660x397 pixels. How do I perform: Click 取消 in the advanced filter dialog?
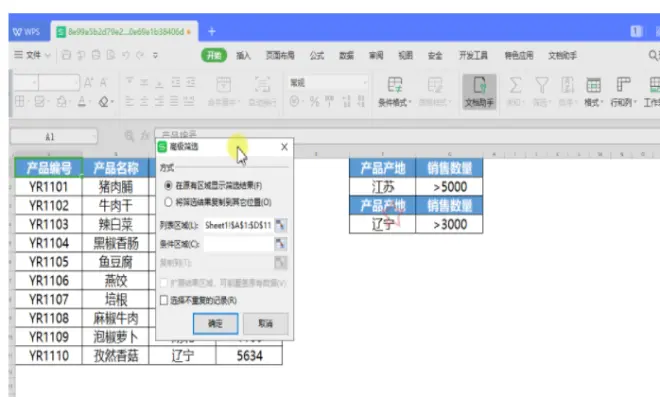coord(266,323)
